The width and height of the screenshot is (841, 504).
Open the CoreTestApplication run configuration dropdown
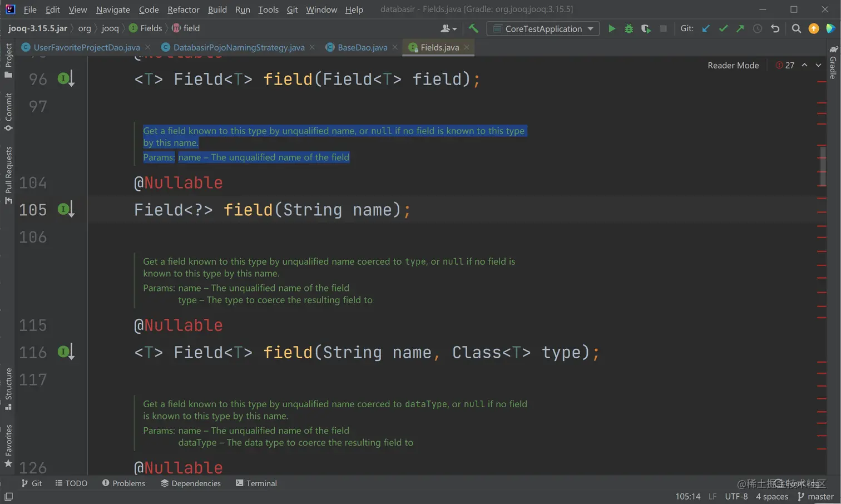tap(543, 28)
